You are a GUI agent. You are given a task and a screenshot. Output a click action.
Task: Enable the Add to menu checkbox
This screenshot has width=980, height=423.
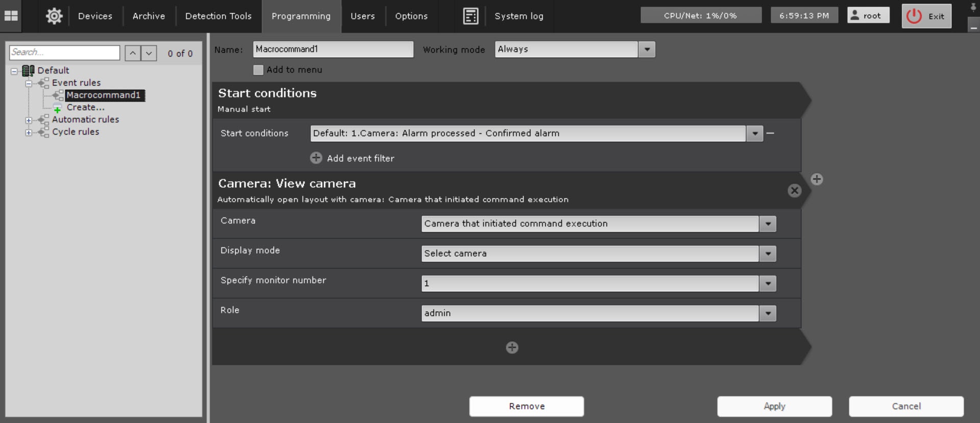point(258,70)
